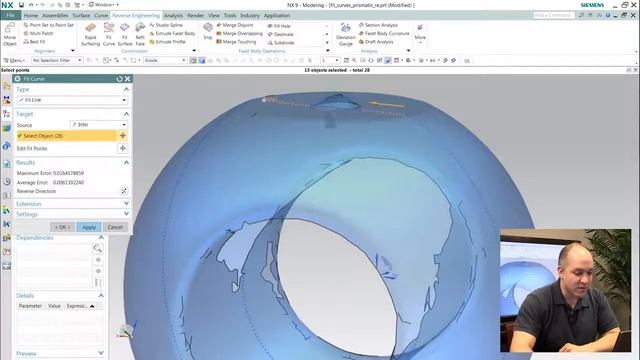This screenshot has height=360, width=640.
Task: Open the Window menu in title bar
Action: [x=104, y=5]
